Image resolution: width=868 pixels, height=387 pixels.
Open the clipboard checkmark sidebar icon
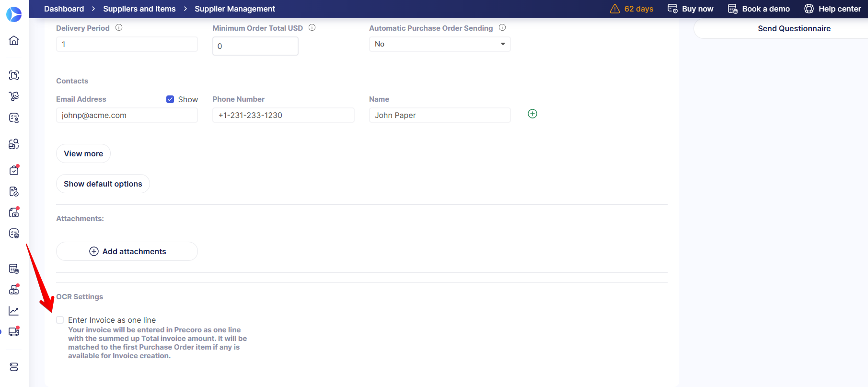(14, 170)
